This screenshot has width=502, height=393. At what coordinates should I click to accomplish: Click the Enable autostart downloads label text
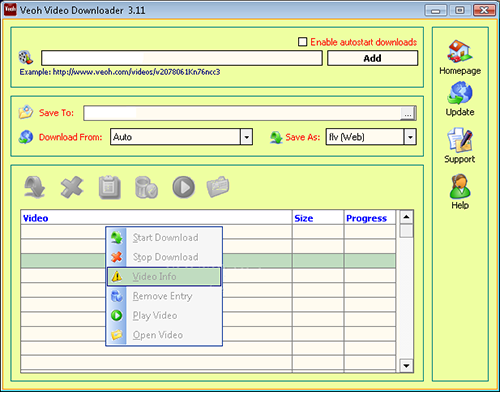pyautogui.click(x=364, y=42)
